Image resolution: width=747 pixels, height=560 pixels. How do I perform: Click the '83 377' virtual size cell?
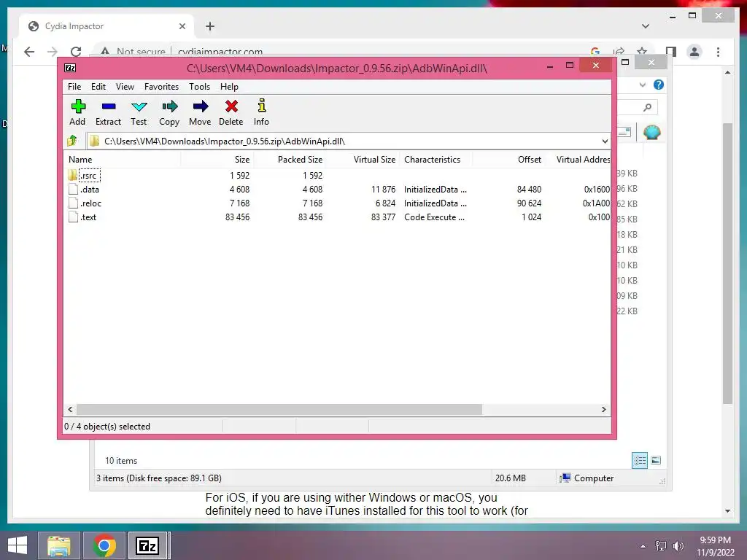(x=383, y=217)
